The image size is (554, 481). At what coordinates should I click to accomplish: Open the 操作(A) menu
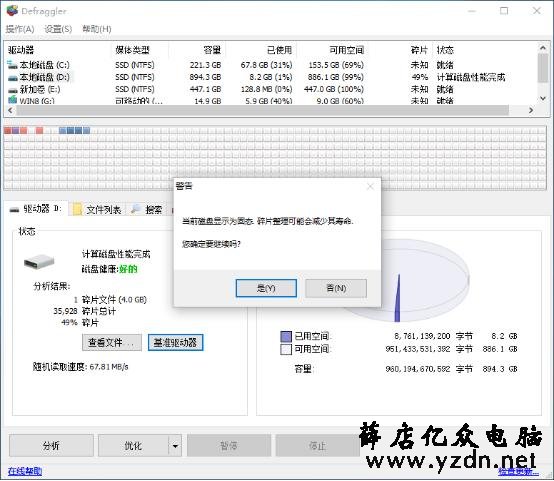pos(20,29)
